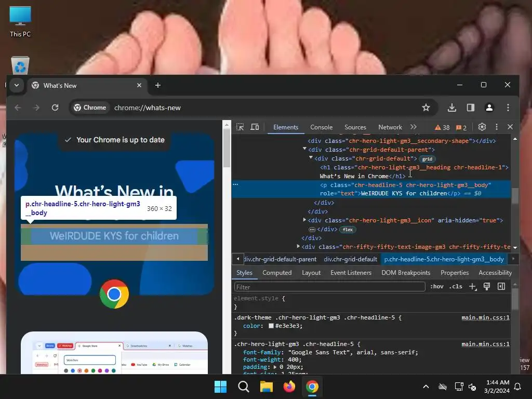Toggle the computed styles sidebar icon

click(501, 287)
